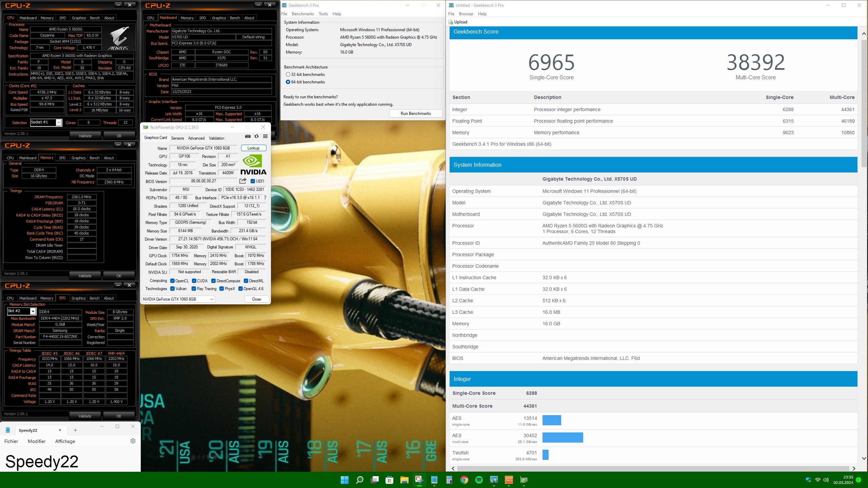Open taskbar Search

(359, 480)
